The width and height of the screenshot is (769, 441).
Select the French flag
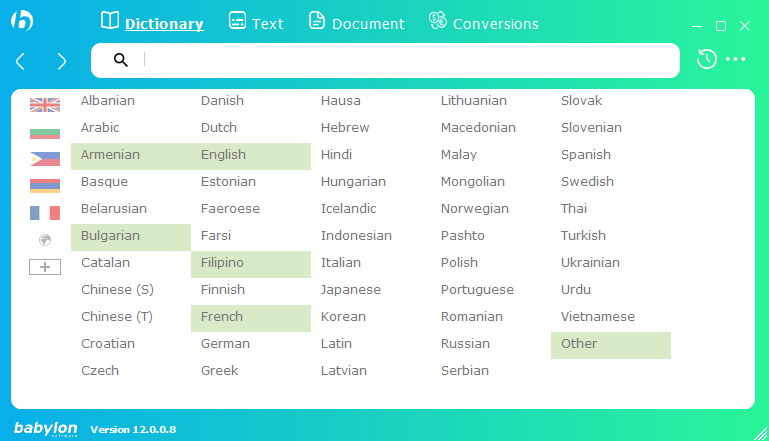(x=45, y=213)
